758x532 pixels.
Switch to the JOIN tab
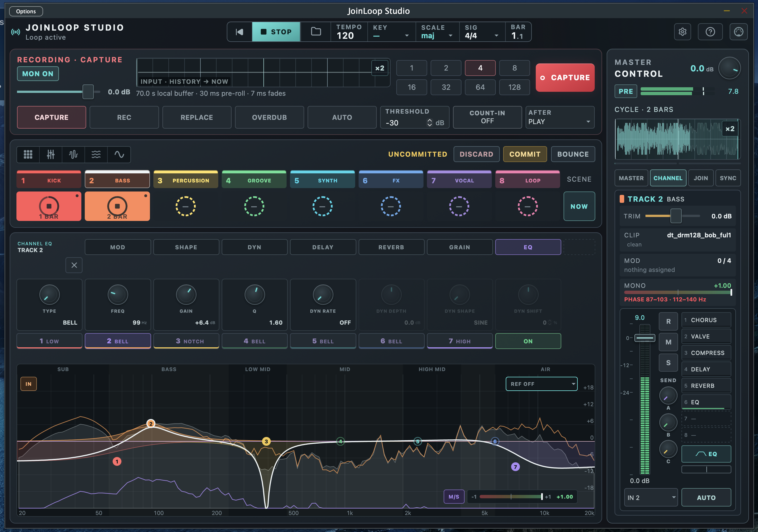[700, 178]
